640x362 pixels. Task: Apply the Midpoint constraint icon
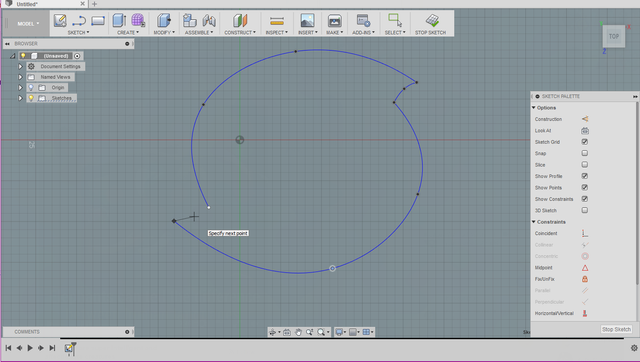pos(585,268)
